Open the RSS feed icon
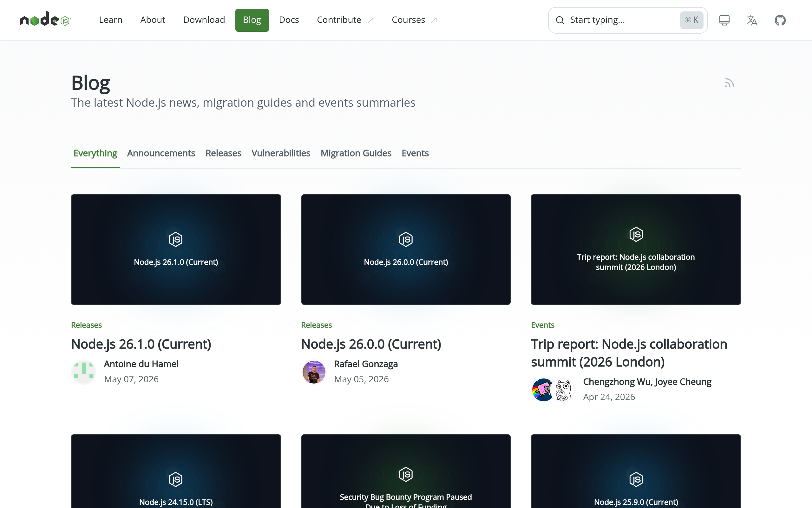812x508 pixels. (x=729, y=83)
